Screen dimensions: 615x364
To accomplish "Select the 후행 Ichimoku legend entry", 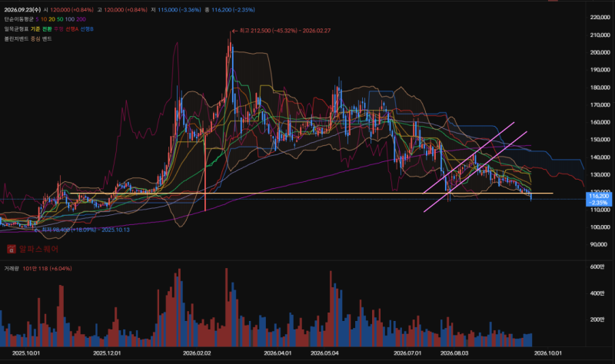I will (x=58, y=29).
